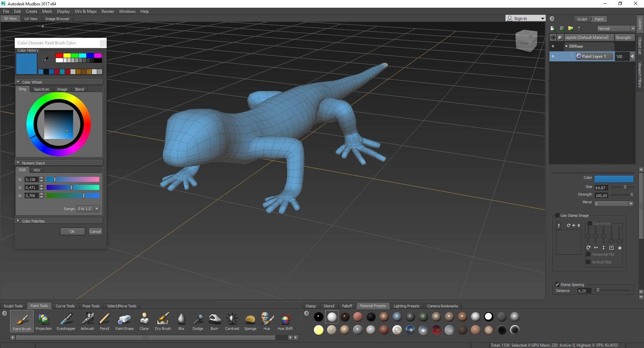
Task: Uncheck the Stamp Spacing checkbox
Action: 557,285
